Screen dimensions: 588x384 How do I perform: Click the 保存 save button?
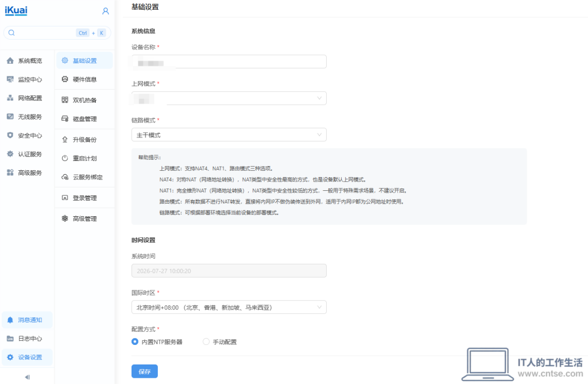(x=144, y=371)
